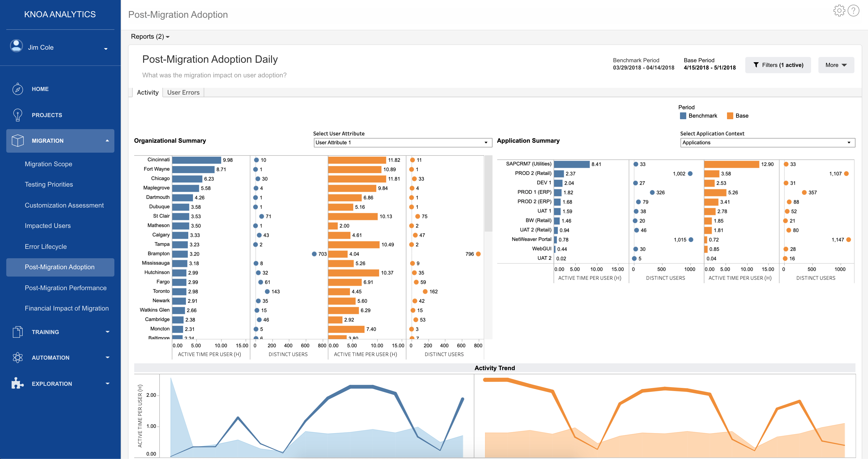Select the Activity tab
Screen dimensions: 868x459
(x=148, y=93)
